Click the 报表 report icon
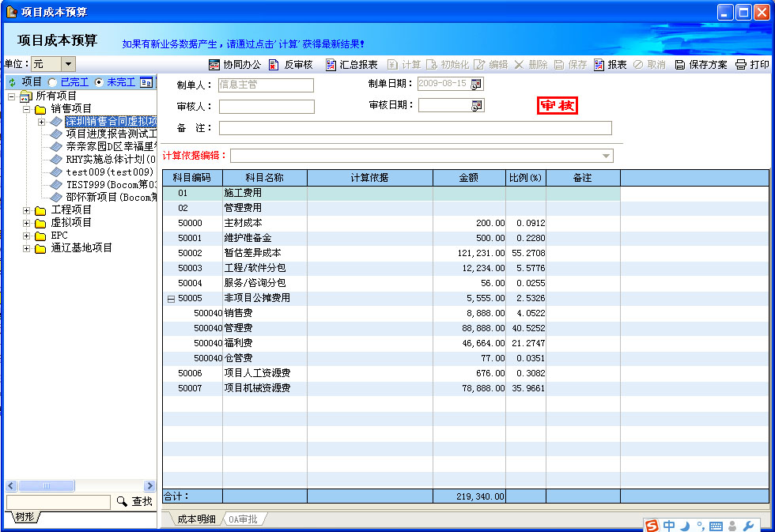The height and width of the screenshot is (532, 775). pyautogui.click(x=599, y=65)
